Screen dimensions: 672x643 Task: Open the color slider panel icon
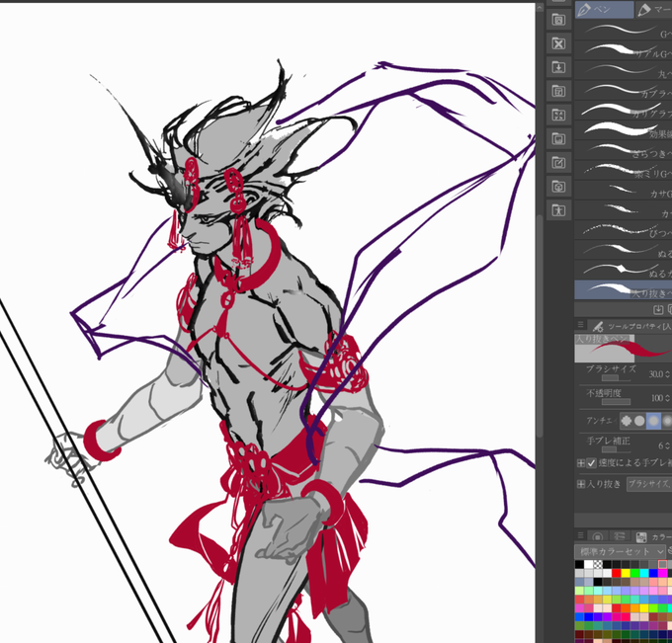click(619, 536)
